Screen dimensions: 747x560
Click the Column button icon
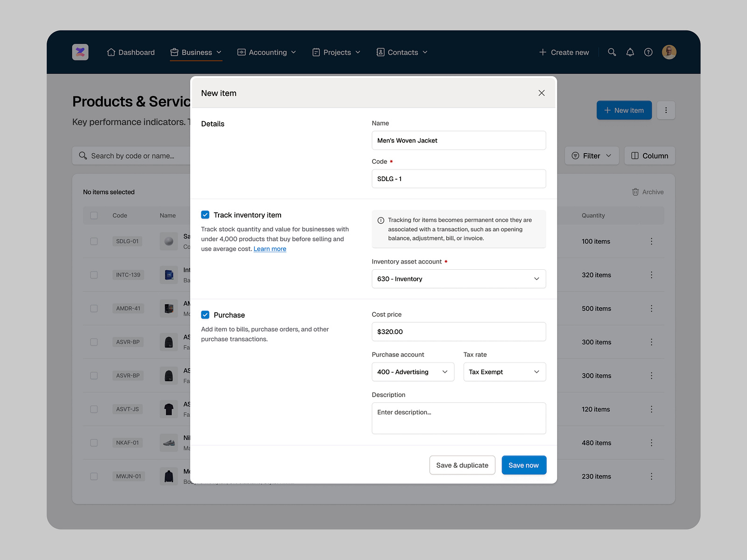pos(636,155)
